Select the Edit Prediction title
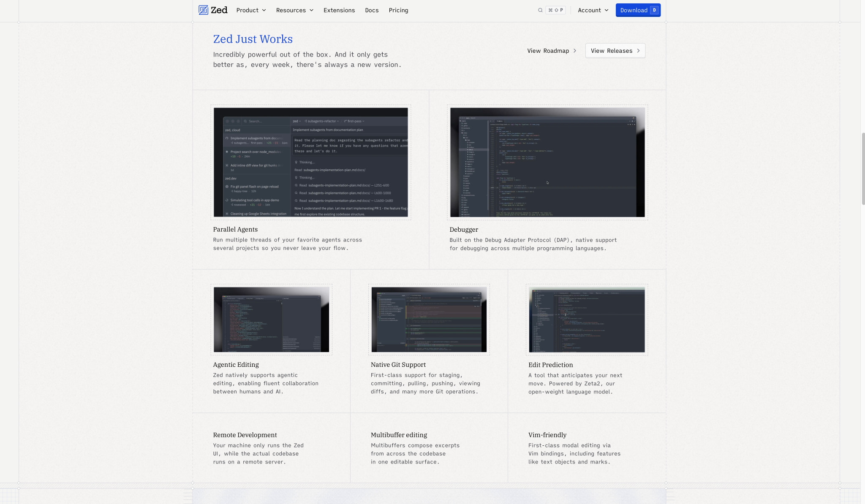This screenshot has height=504, width=865. 550,365
